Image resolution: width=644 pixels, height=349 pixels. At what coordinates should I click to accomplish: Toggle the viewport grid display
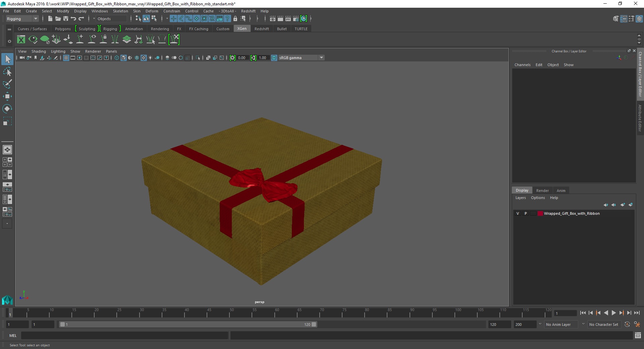[66, 58]
